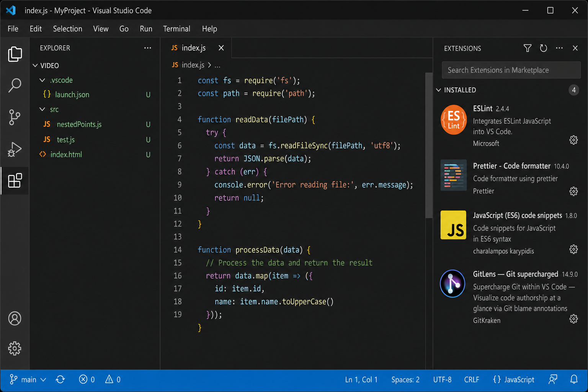588x392 pixels.
Task: Click the editor vertical scrollbar
Action: (x=429, y=145)
